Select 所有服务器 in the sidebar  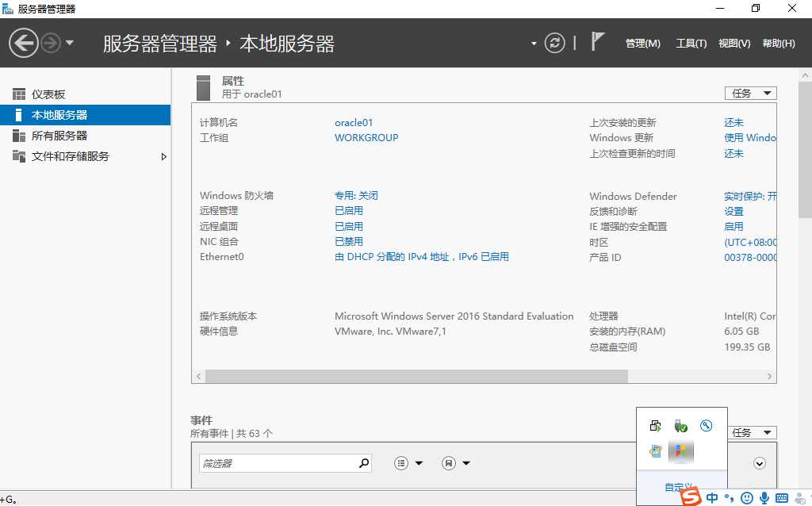tap(85, 136)
